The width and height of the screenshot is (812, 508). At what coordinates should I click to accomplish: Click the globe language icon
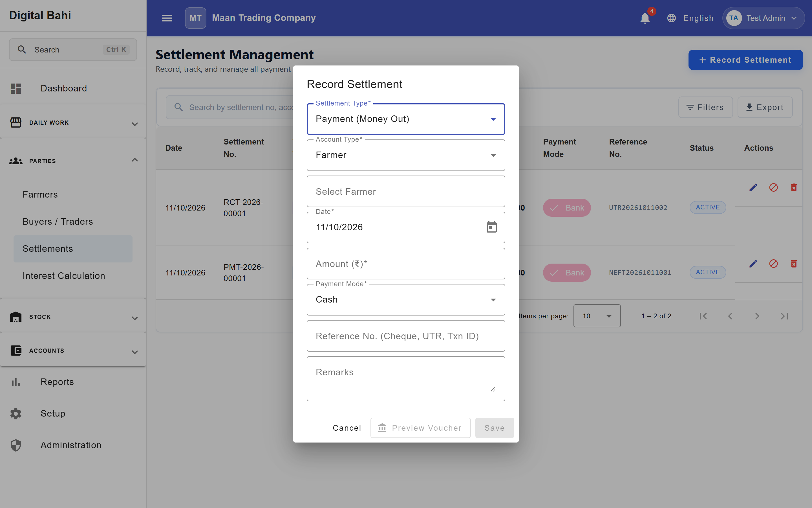[671, 18]
